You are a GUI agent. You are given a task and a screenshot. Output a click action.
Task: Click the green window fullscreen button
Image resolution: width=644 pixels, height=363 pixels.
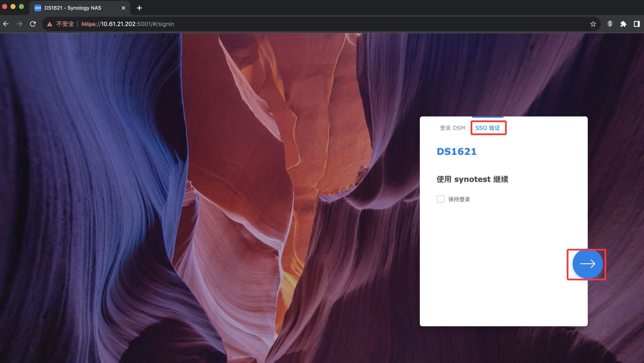[x=22, y=7]
